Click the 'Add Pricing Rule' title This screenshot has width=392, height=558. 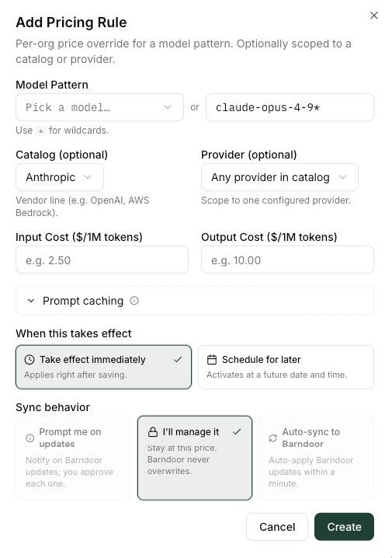(71, 23)
